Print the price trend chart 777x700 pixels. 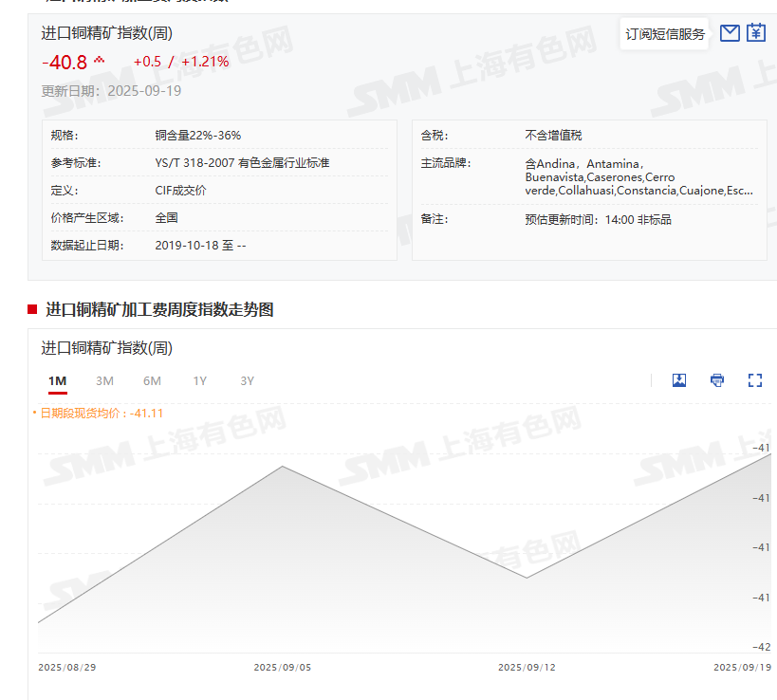[x=717, y=380]
